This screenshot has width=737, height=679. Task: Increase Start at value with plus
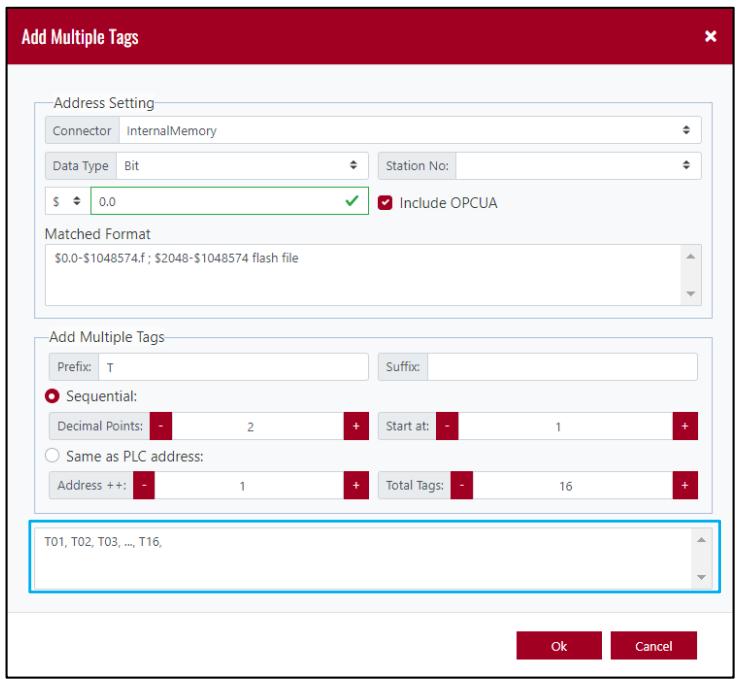pyautogui.click(x=685, y=426)
